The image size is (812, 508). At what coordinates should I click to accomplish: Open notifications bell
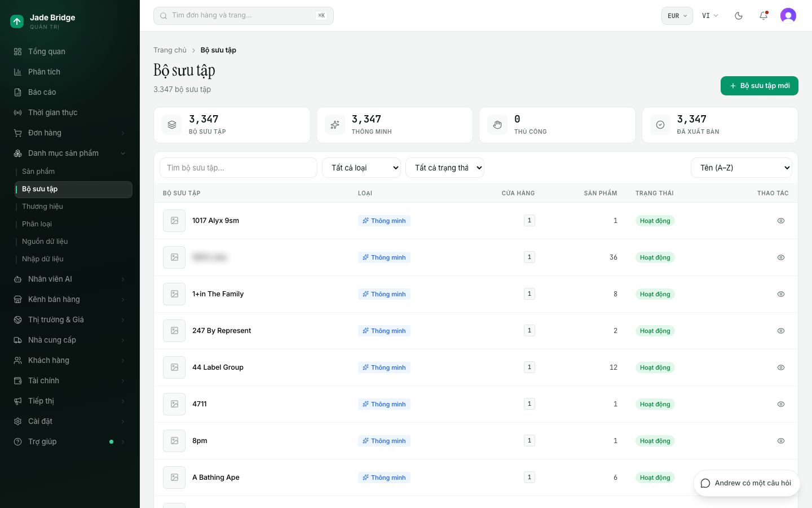coord(764,16)
